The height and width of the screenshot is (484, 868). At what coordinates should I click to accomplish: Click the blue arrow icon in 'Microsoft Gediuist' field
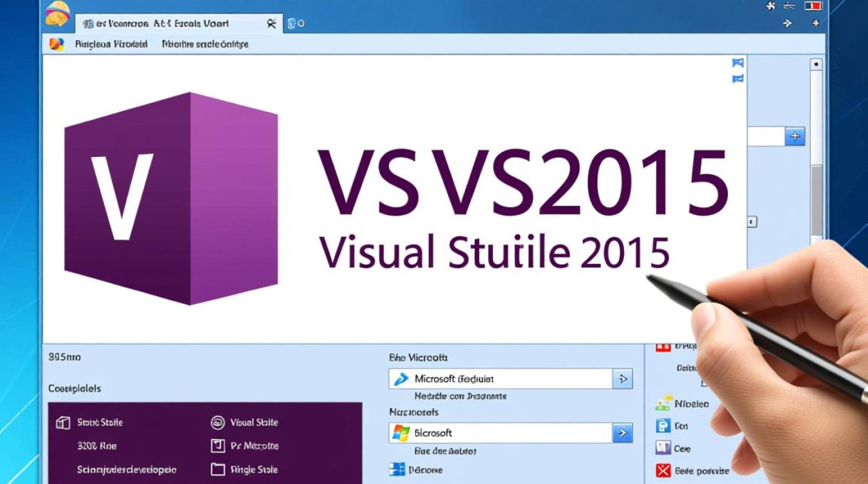[401, 379]
